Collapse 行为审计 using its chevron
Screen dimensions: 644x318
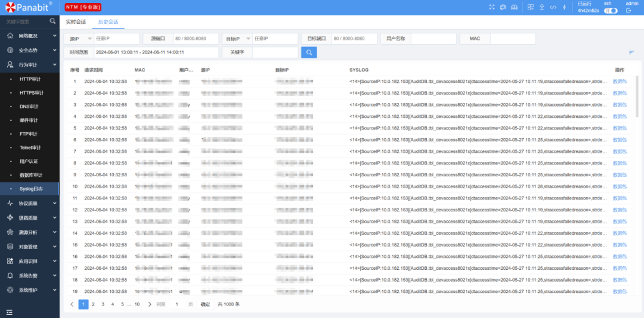pos(55,65)
